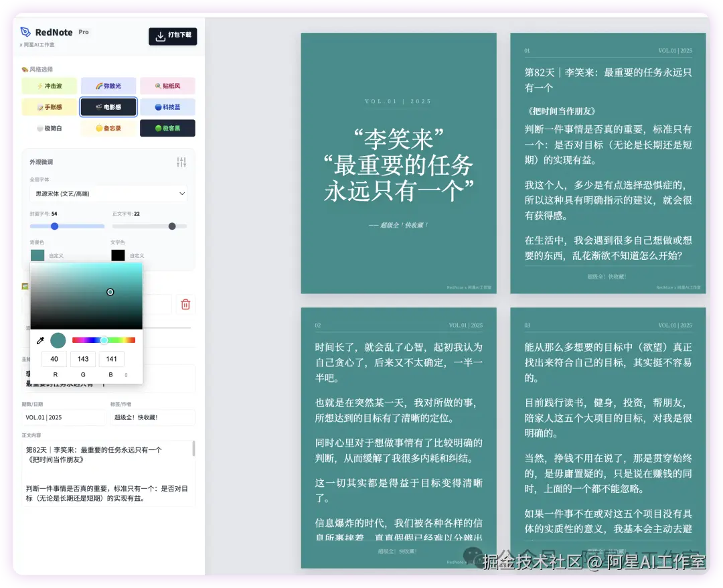
Task: Apply the 备忘录 memo style
Action: pyautogui.click(x=108, y=128)
